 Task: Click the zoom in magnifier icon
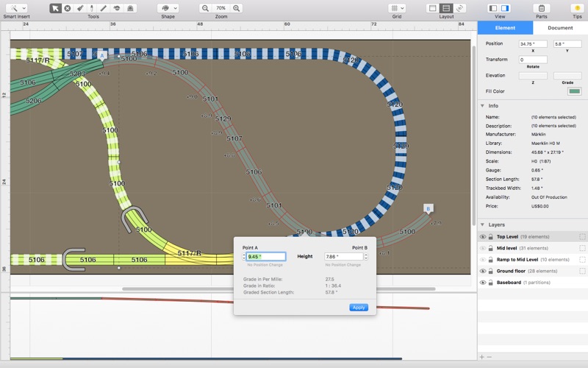(x=237, y=8)
